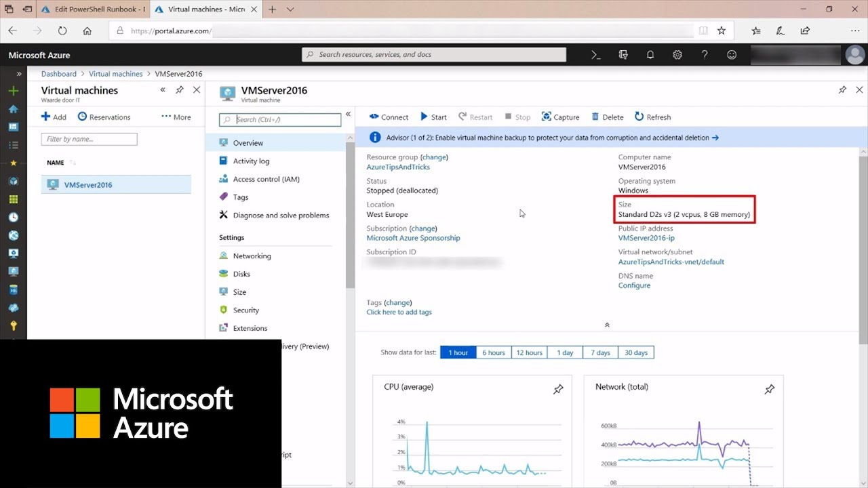Screen dimensions: 868x488
Task: Go to Home in the sidebar
Action: coord(13,109)
